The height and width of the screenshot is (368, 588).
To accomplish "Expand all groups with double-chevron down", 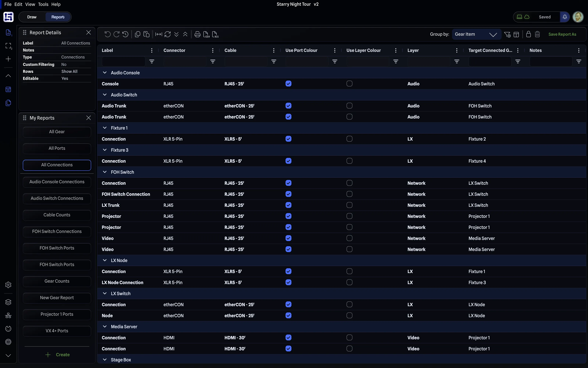I will (176, 34).
